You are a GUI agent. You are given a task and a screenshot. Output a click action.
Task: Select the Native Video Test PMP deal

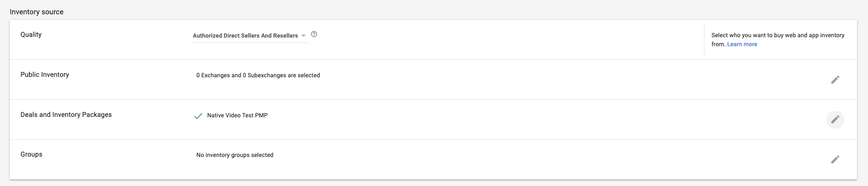tap(237, 115)
